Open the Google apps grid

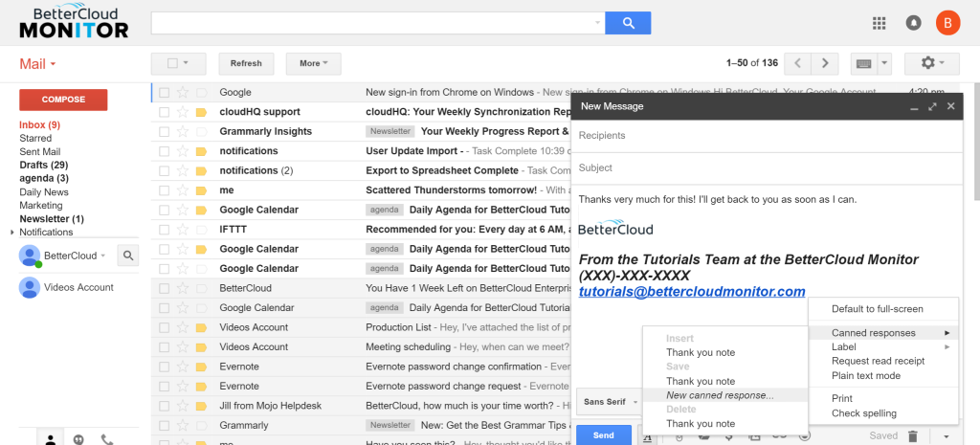point(879,23)
